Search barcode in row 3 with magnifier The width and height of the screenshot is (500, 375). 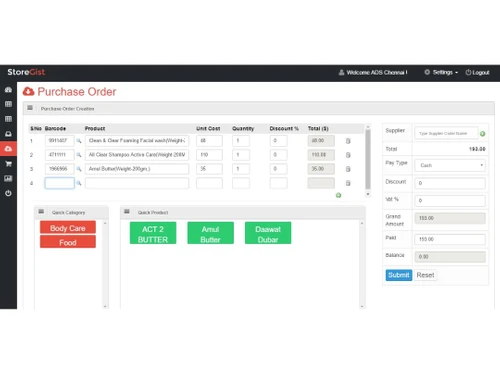coord(79,169)
